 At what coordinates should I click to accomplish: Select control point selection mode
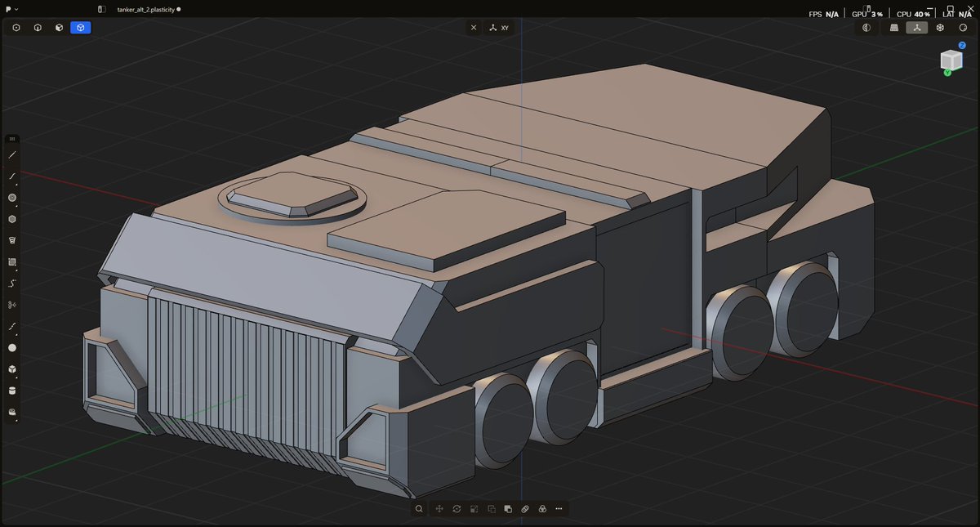click(16, 27)
